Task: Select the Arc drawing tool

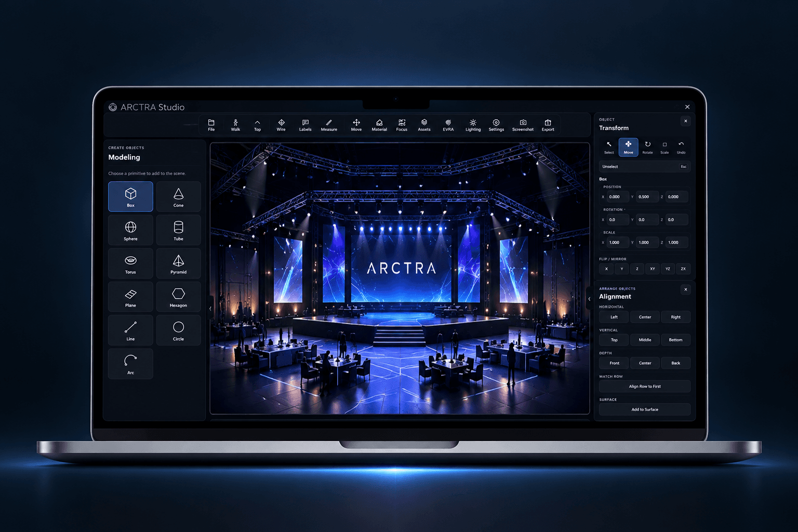Action: tap(130, 364)
